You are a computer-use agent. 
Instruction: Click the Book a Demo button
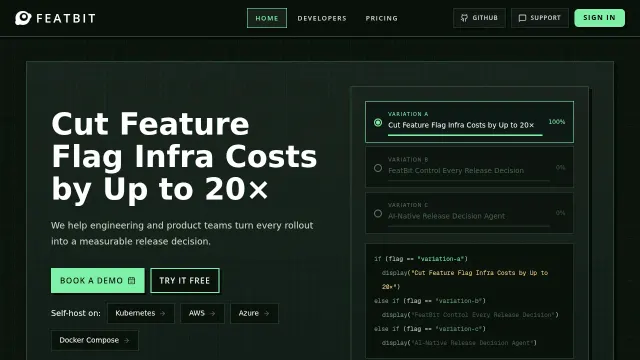coord(98,280)
